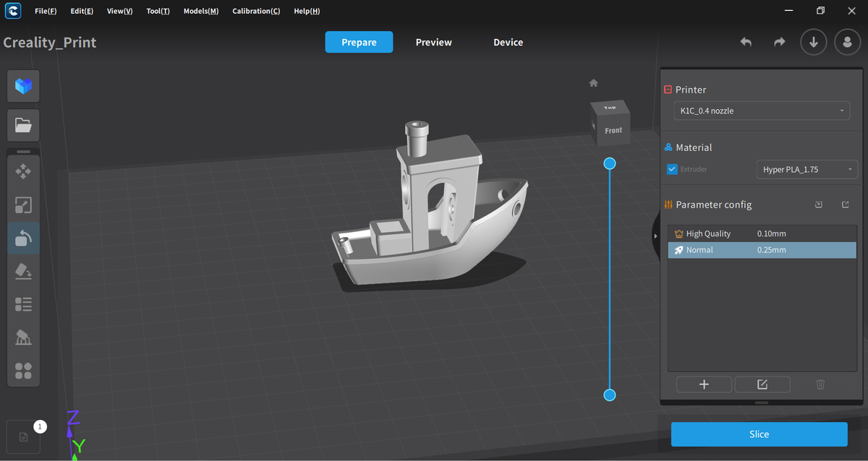The height and width of the screenshot is (461, 868).
Task: Toggle the Extruder checkbox
Action: click(672, 170)
